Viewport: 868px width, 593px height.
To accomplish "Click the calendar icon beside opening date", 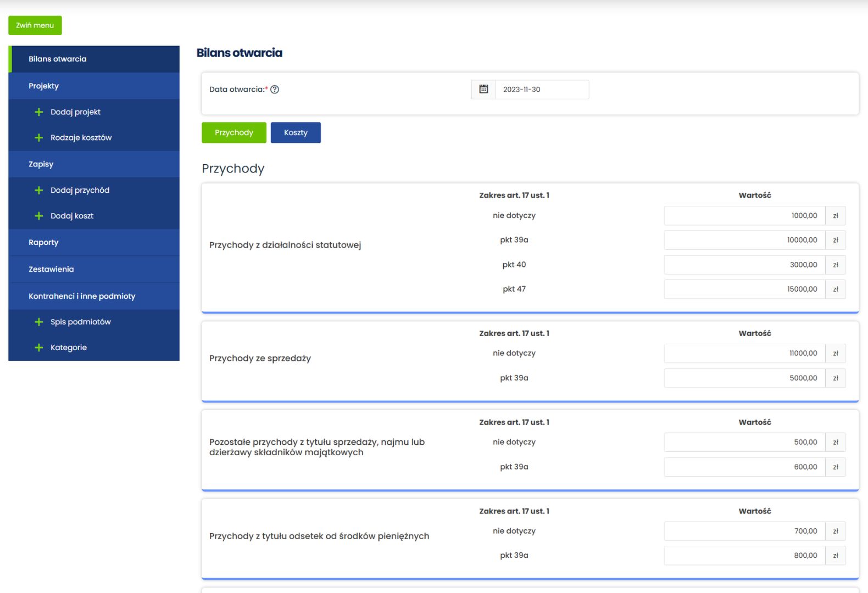I will coord(483,89).
